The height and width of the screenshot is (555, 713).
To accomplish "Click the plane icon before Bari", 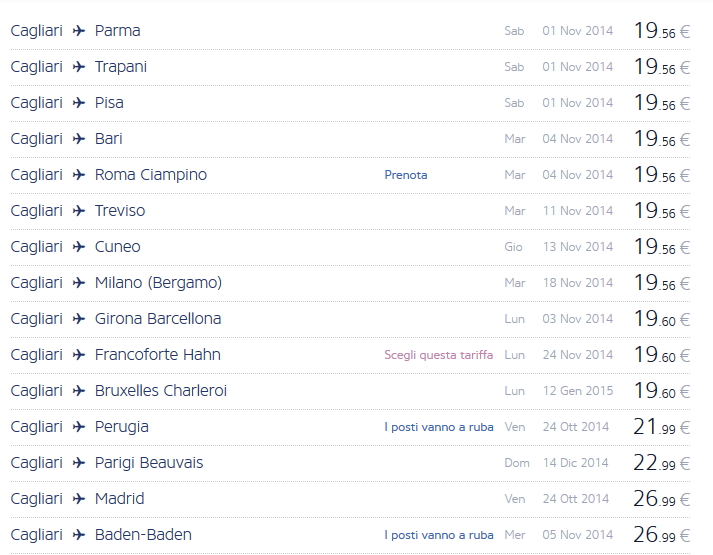I will [79, 139].
